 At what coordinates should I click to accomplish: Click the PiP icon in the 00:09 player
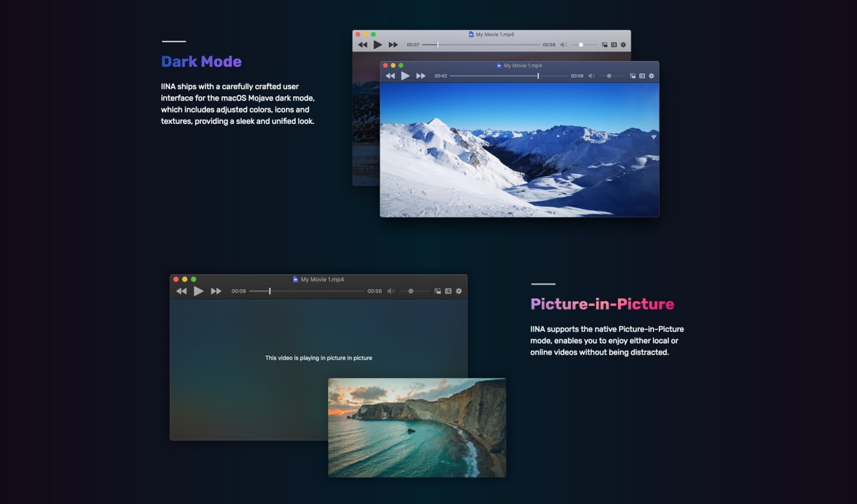[x=438, y=291]
